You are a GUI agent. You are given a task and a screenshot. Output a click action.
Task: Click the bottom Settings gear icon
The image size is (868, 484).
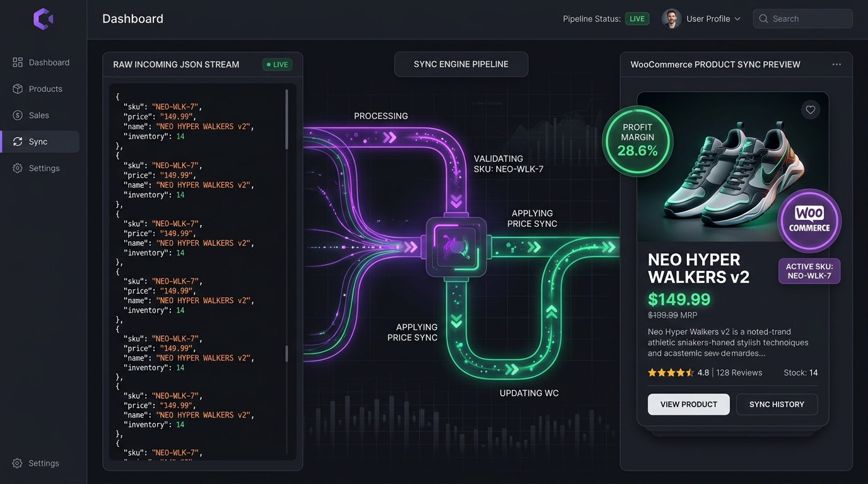(x=18, y=463)
